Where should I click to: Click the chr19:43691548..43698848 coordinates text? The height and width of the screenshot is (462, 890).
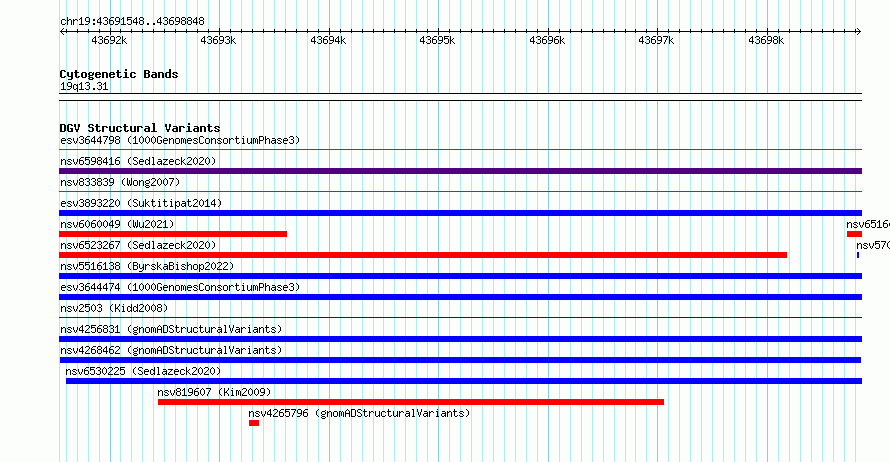132,22
